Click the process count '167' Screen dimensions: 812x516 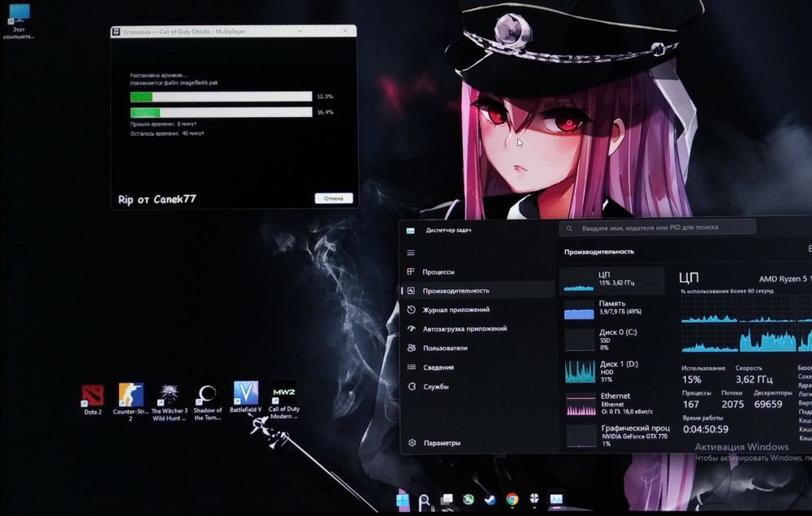[691, 404]
